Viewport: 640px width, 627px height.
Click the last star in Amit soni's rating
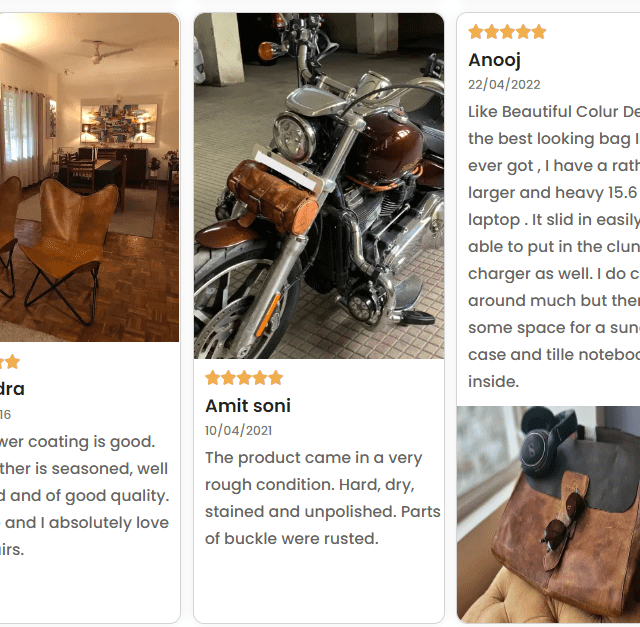(275, 378)
